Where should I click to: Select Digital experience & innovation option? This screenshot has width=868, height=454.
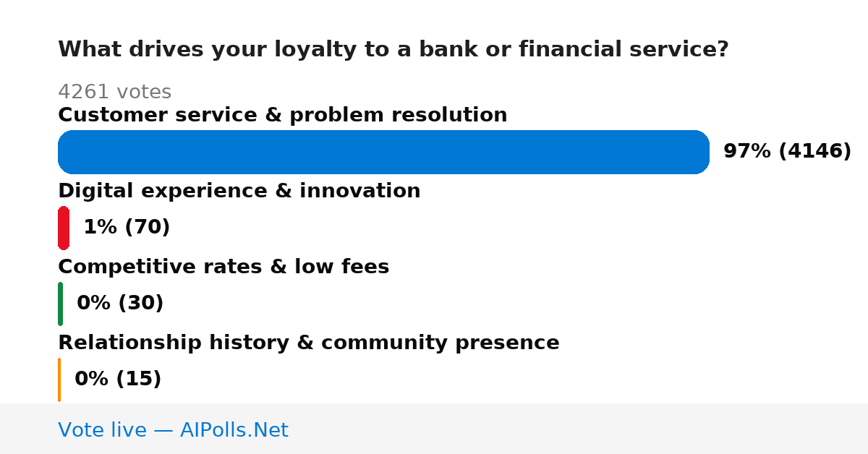pyautogui.click(x=239, y=191)
